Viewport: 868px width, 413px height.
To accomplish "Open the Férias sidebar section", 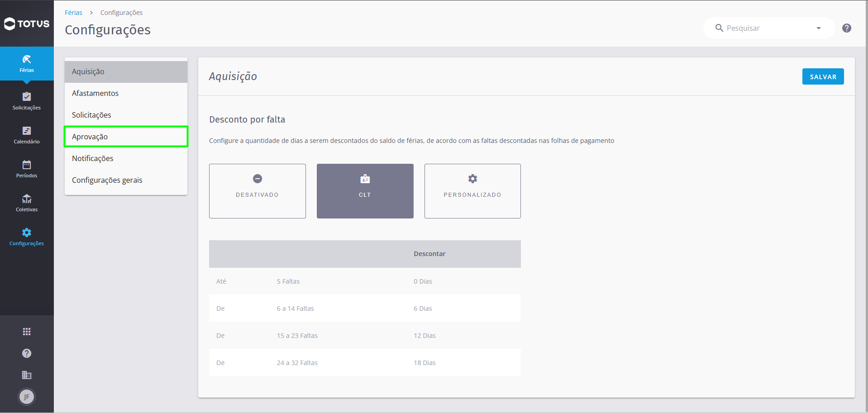I will click(27, 63).
